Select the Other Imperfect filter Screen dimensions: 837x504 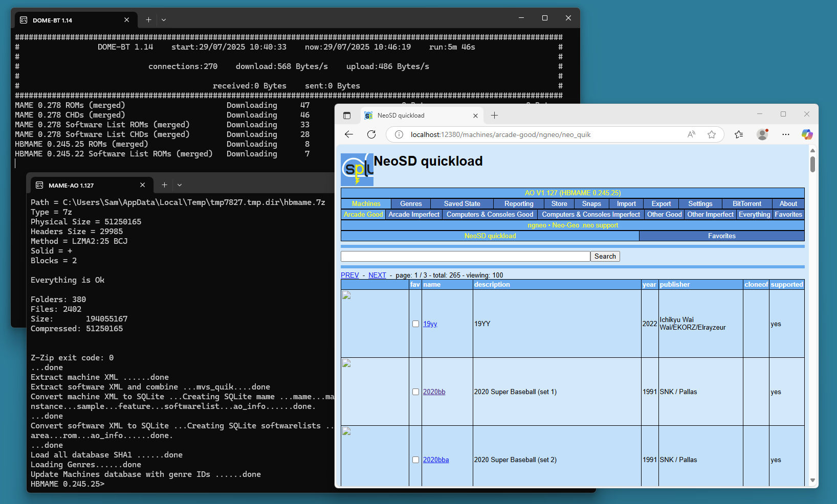(711, 214)
